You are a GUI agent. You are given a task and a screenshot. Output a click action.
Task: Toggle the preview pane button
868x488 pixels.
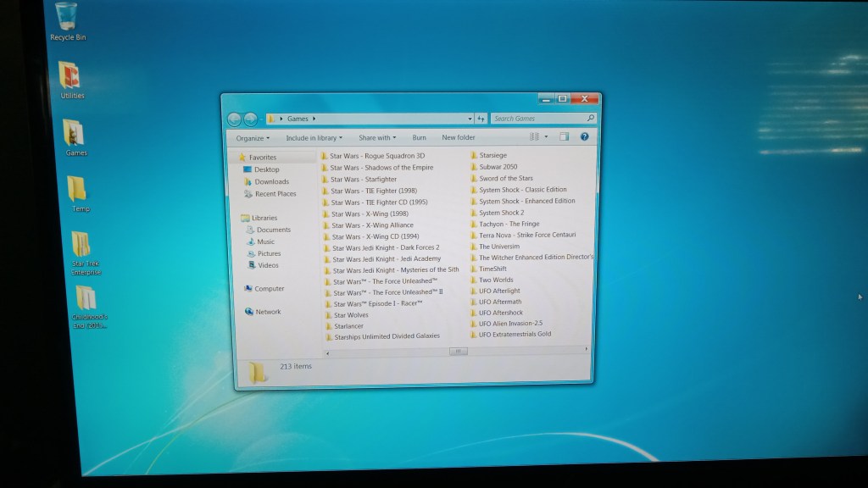tap(563, 136)
